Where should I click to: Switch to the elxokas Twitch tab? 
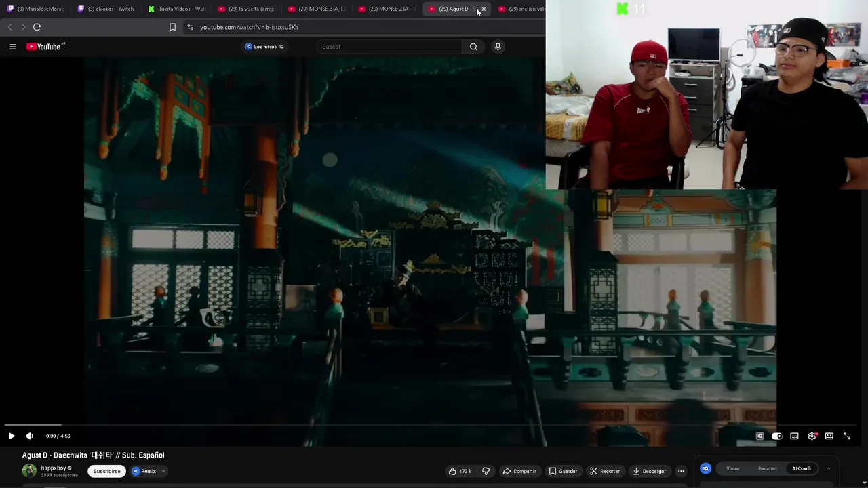(x=106, y=9)
